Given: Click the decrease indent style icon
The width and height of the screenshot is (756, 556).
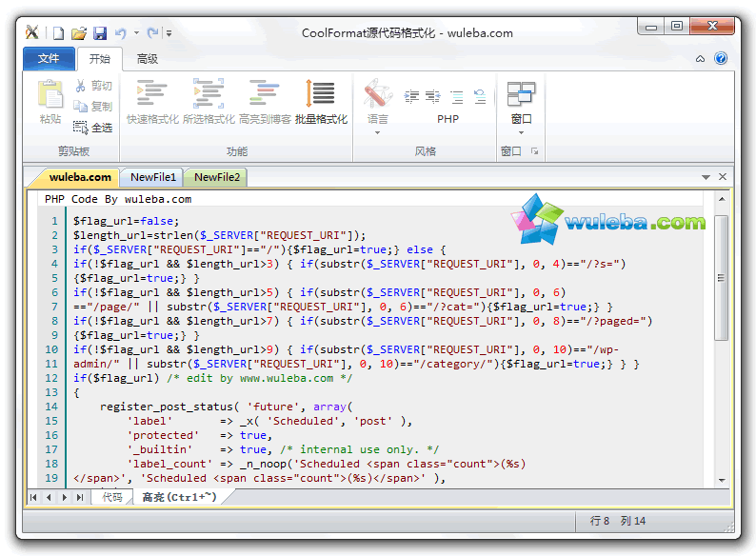Looking at the screenshot, I should click(x=411, y=97).
